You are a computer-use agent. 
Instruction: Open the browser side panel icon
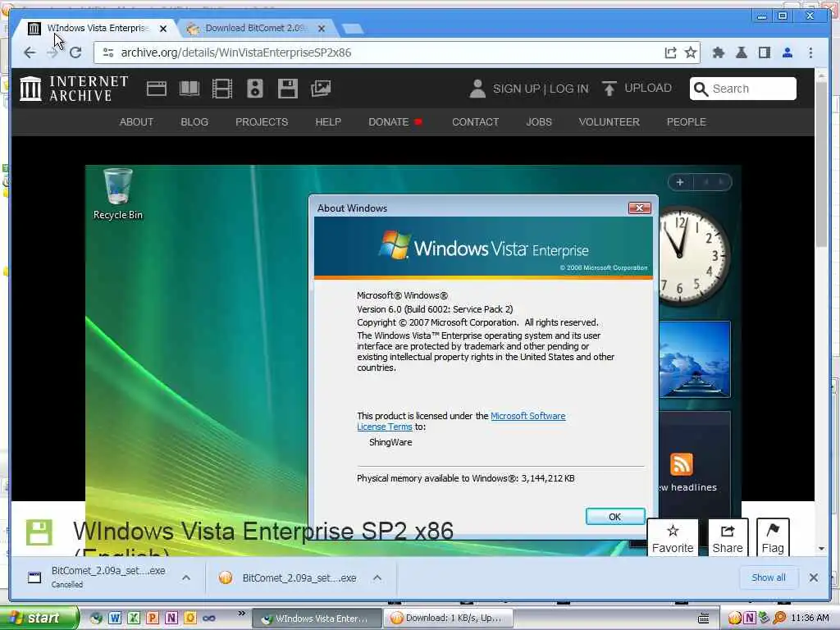point(765,52)
